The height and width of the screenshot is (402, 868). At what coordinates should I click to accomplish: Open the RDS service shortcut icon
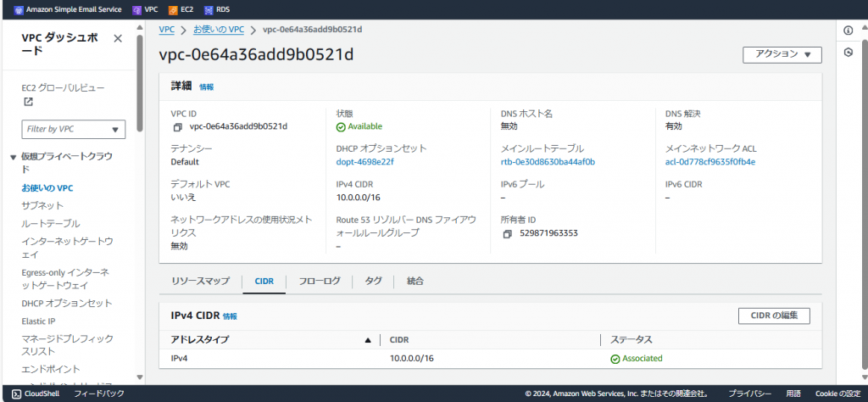[x=209, y=9]
